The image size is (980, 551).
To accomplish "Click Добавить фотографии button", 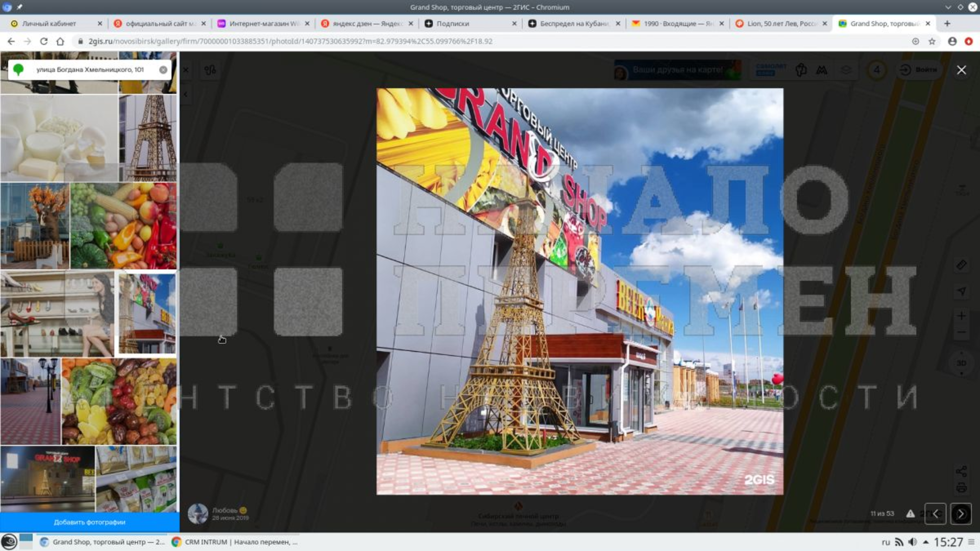I will pos(90,522).
